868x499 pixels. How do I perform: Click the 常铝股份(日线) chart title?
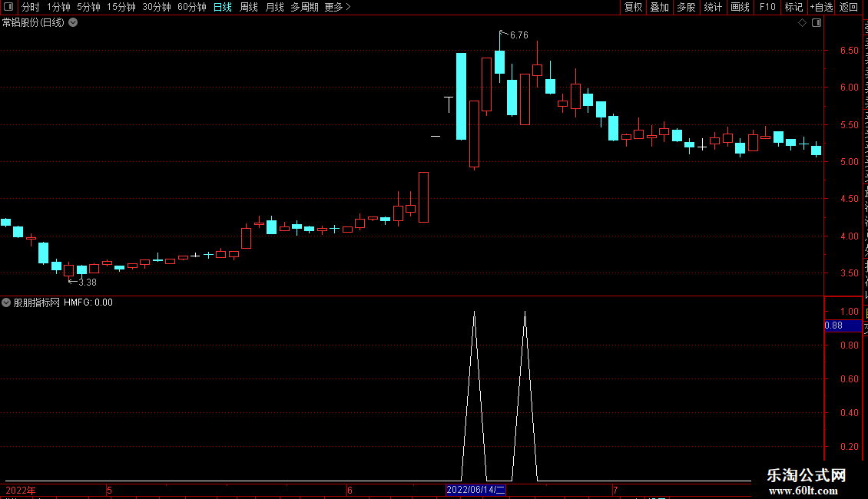coord(33,23)
